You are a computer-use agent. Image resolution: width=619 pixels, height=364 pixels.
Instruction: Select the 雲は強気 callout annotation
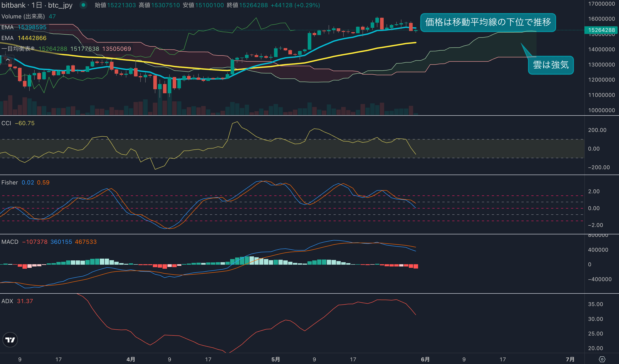pos(551,65)
